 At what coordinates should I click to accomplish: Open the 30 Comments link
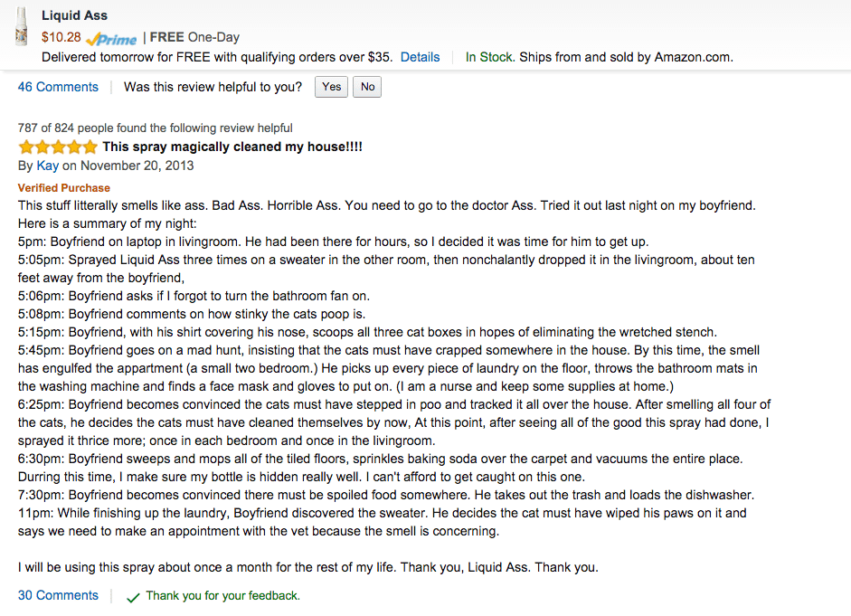[58, 595]
